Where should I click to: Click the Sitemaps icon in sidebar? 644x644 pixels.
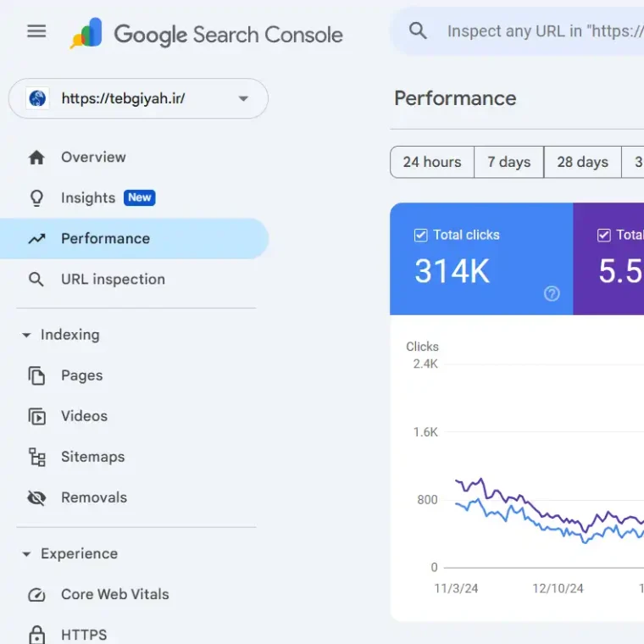tap(36, 457)
